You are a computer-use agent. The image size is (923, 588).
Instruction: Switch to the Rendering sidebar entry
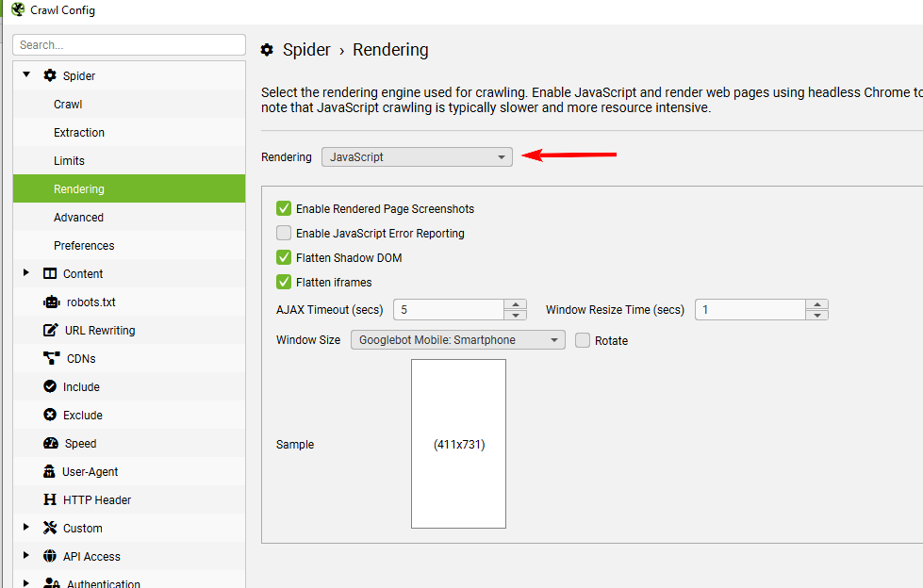78,188
